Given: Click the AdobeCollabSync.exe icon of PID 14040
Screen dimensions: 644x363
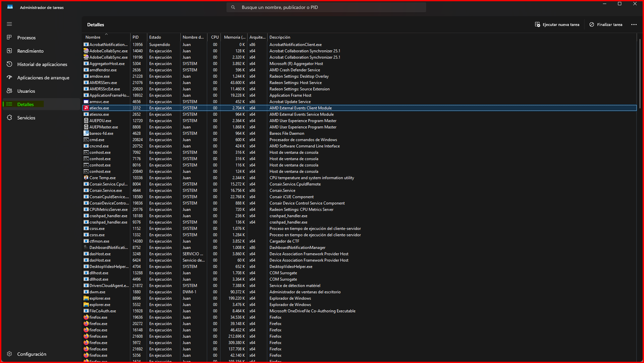Looking at the screenshot, I should tap(86, 51).
